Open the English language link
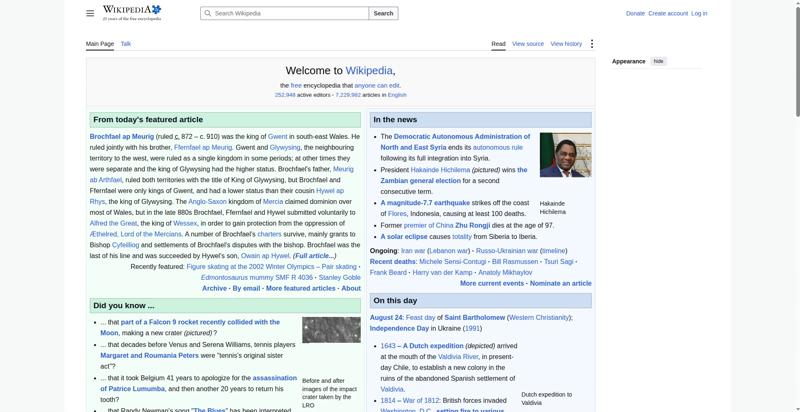Viewport: 800px width, 412px height. (x=397, y=95)
